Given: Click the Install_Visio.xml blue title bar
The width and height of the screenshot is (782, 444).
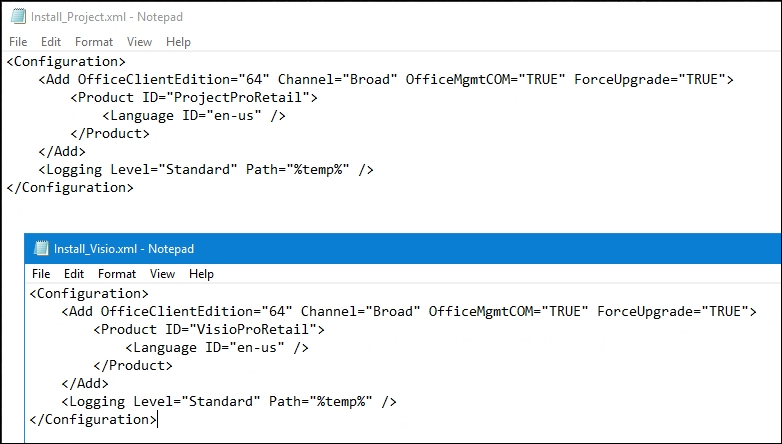Looking at the screenshot, I should 403,248.
